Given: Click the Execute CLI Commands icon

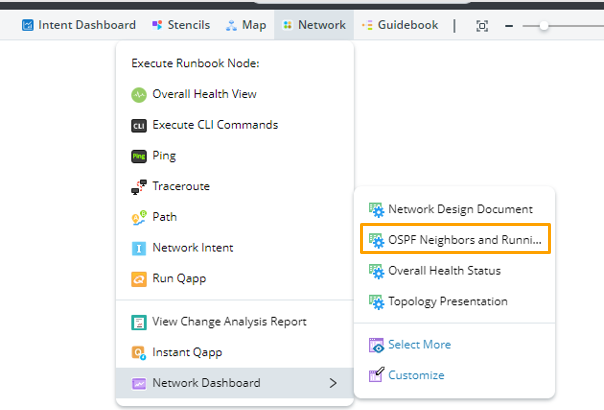Looking at the screenshot, I should point(139,126).
